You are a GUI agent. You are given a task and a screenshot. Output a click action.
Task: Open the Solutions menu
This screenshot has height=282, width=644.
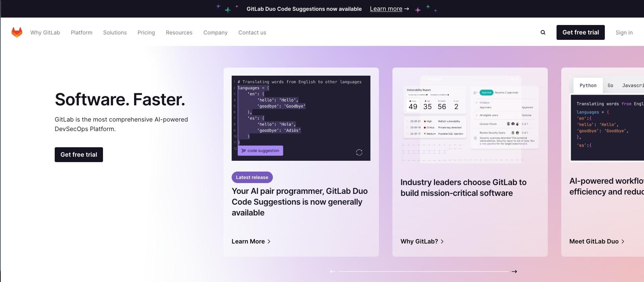115,32
